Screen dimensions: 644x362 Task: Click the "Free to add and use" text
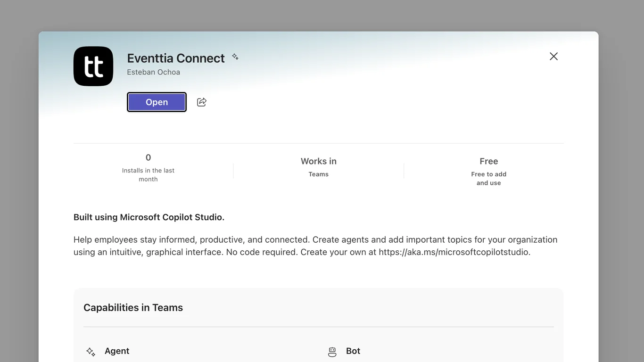click(489, 179)
